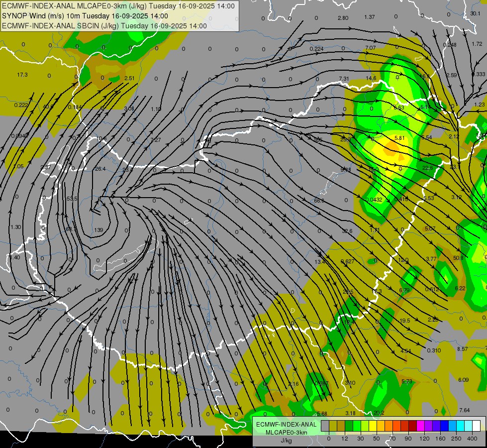This screenshot has height=448, width=487.
Task: Click the yellow-green lime legend swatch
Action: point(365,426)
